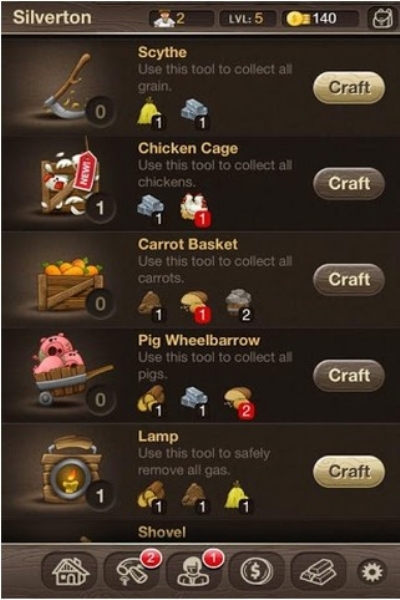Craft the Lamp
Image resolution: width=400 pixels, height=600 pixels.
[349, 471]
